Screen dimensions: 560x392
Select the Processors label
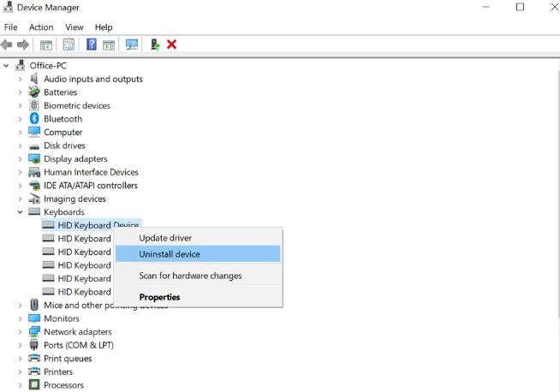coord(64,385)
